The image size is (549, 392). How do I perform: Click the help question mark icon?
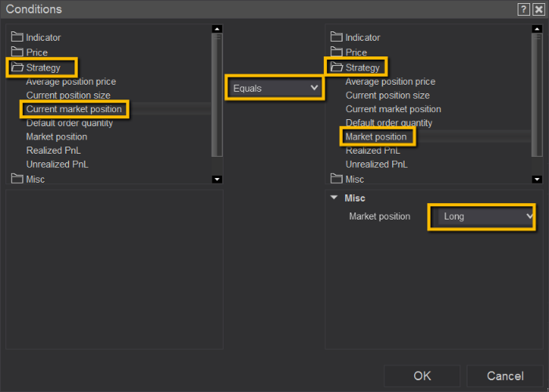tap(523, 9)
